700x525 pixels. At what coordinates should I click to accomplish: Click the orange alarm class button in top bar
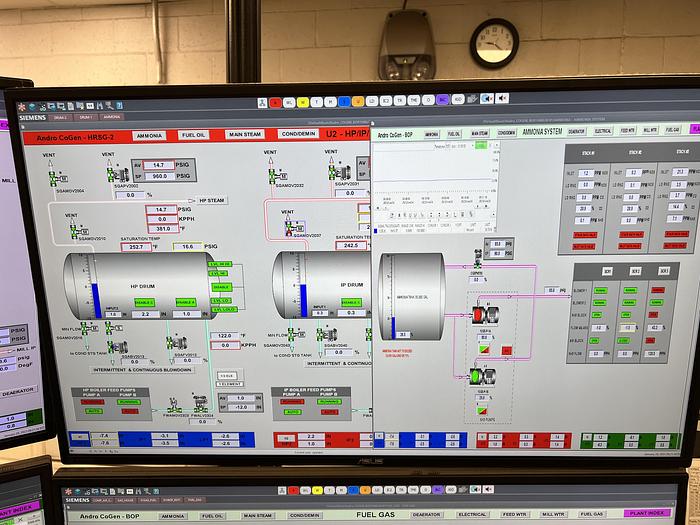click(358, 101)
